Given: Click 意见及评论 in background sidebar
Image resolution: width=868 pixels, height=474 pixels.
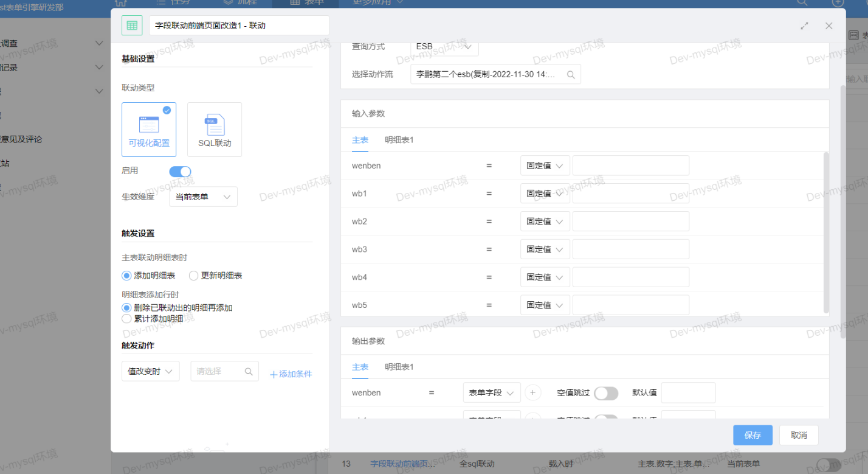Looking at the screenshot, I should click(21, 139).
